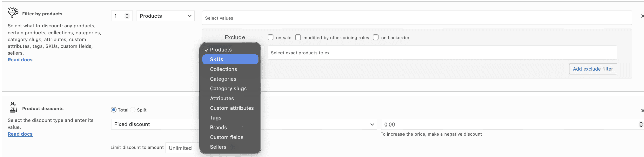Open Read docs link under Product discounts
644x157 pixels.
coord(20,134)
